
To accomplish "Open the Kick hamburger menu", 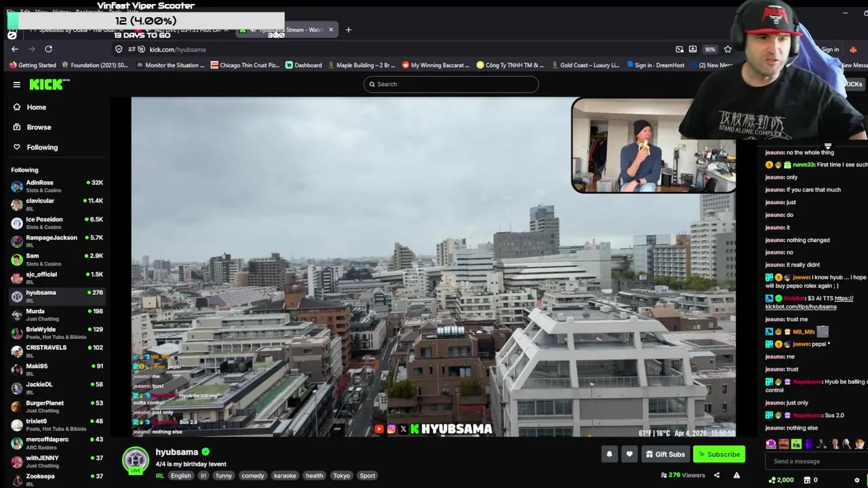I will tap(16, 85).
